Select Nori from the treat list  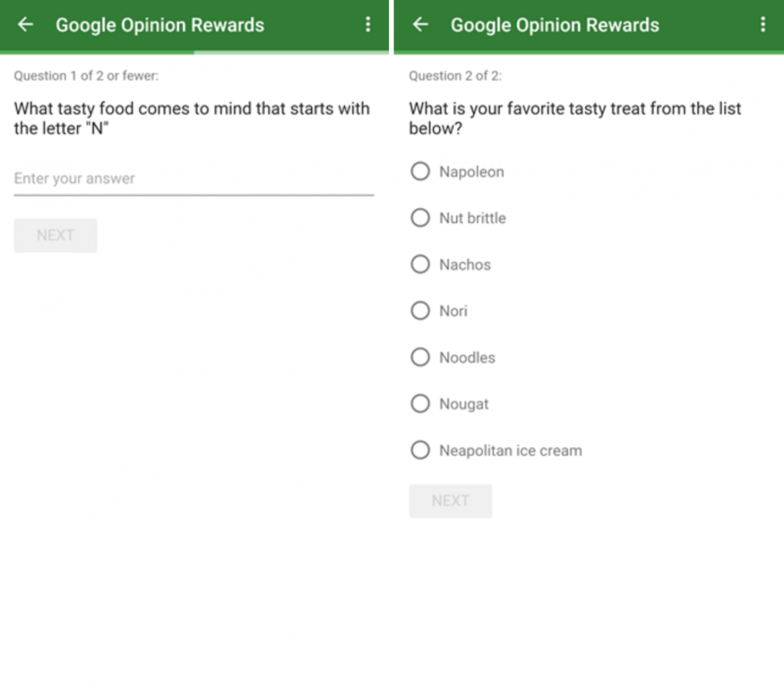420,311
